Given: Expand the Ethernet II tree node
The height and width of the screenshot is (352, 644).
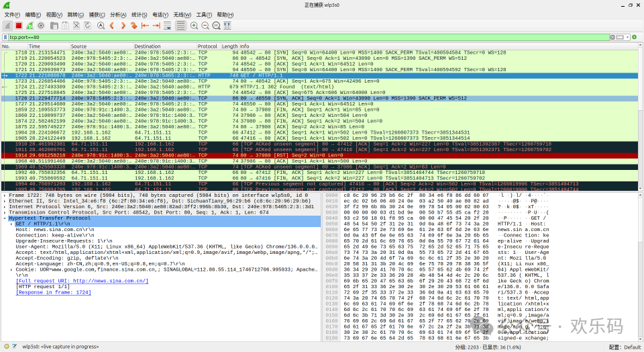Looking at the screenshot, I should pos(4,201).
